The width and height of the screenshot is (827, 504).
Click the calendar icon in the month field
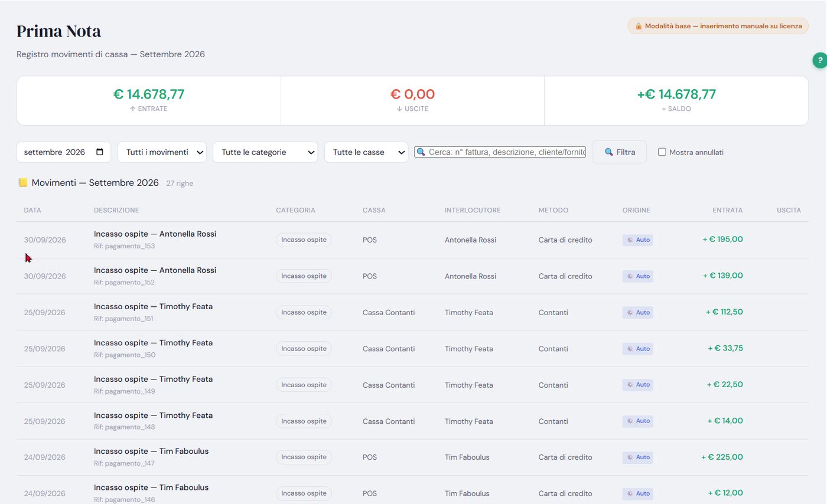pyautogui.click(x=100, y=152)
